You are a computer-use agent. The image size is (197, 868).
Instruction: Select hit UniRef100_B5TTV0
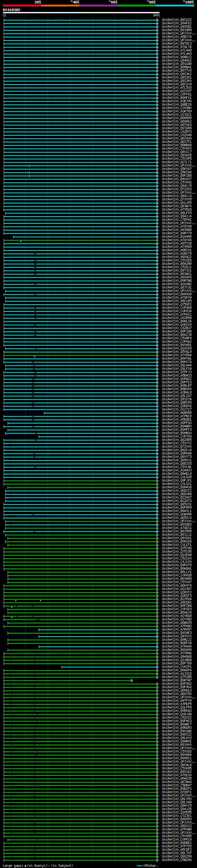[176, 71]
